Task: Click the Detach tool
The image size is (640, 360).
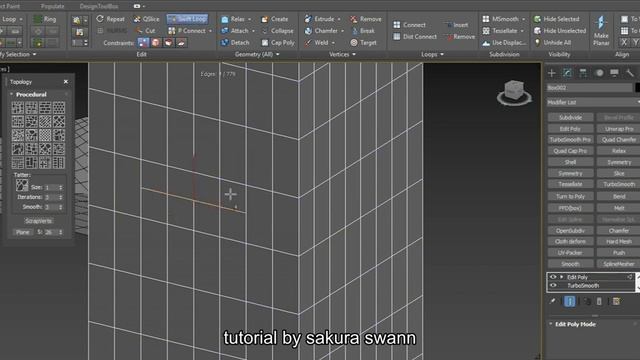Action: coord(235,42)
